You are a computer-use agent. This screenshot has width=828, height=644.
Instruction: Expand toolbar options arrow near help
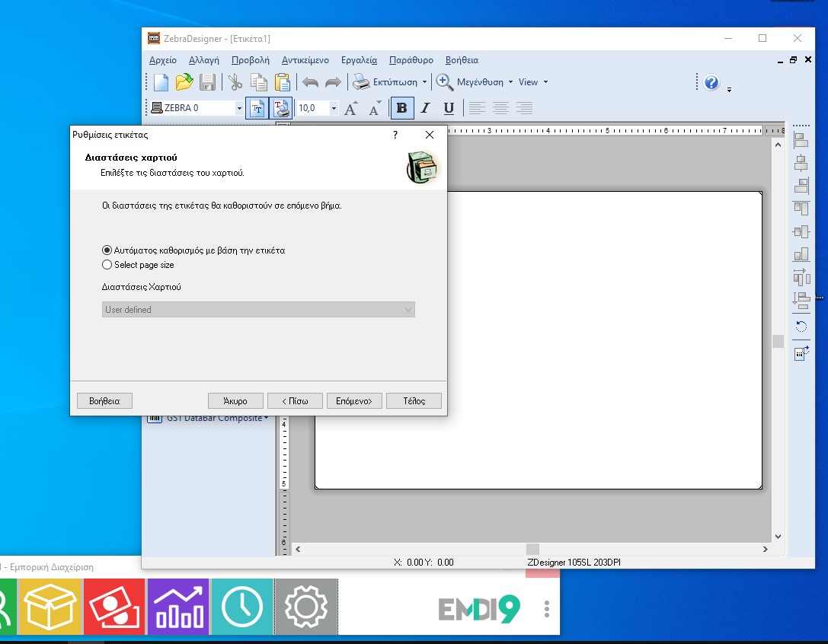click(x=729, y=90)
